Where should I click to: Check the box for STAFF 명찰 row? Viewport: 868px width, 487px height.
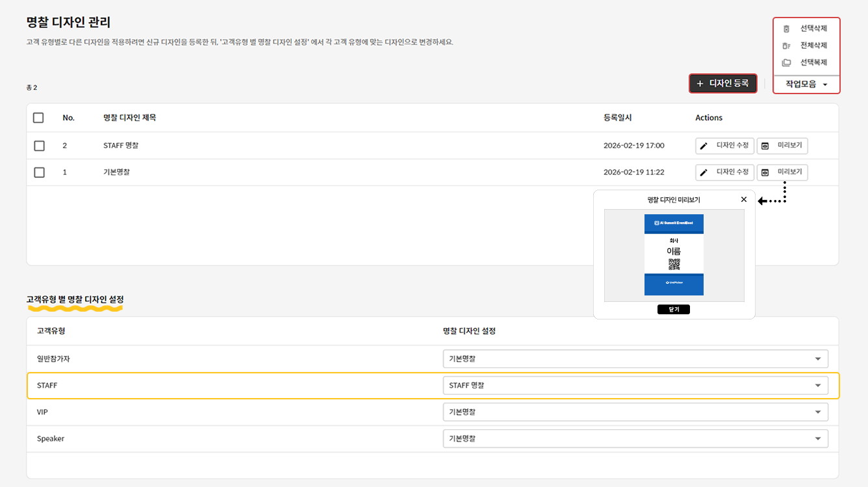pos(39,145)
